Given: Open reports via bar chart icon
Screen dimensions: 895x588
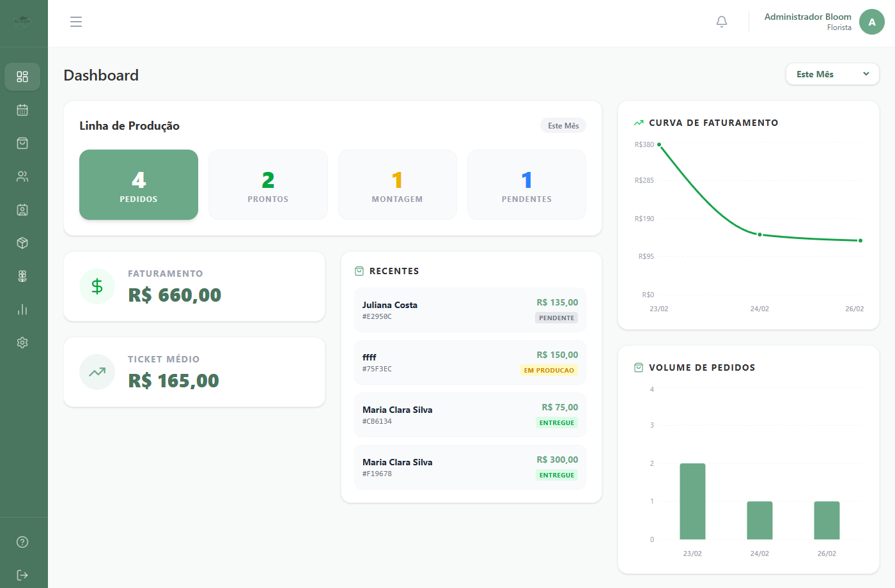Looking at the screenshot, I should pos(22,309).
